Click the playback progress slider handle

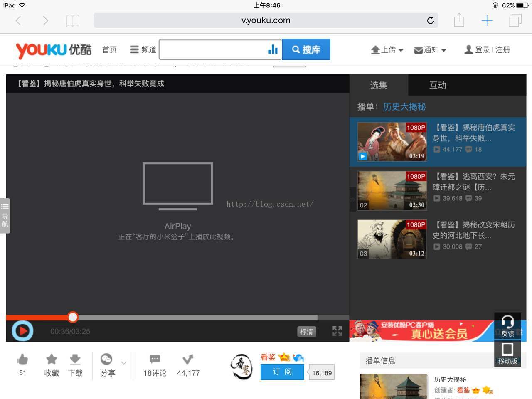click(73, 317)
